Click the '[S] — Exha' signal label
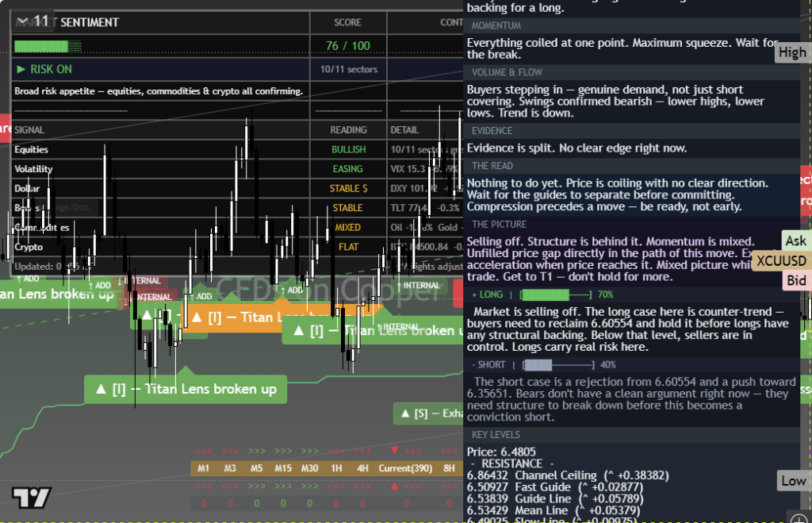 pos(428,413)
